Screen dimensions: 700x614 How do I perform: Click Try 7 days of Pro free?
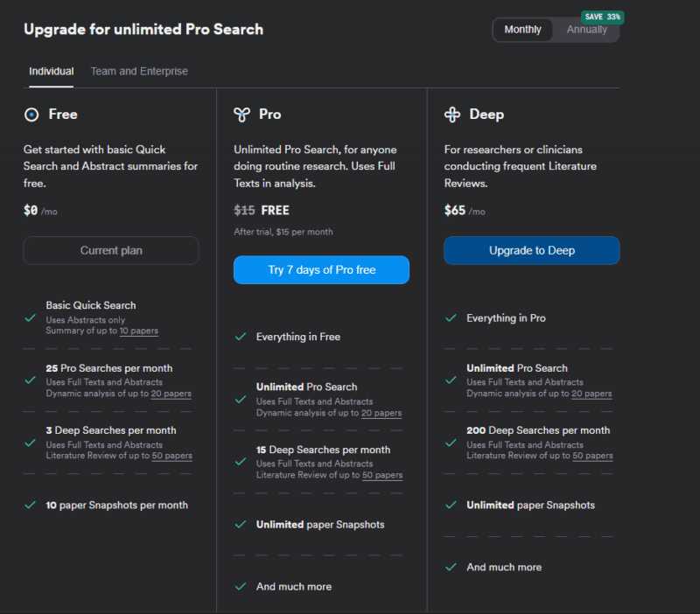321,269
